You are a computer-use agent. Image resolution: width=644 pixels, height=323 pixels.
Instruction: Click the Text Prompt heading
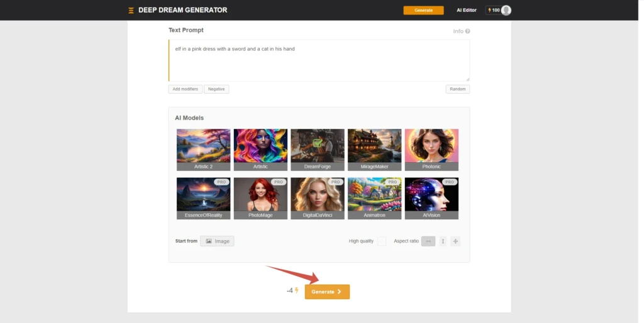click(x=186, y=30)
